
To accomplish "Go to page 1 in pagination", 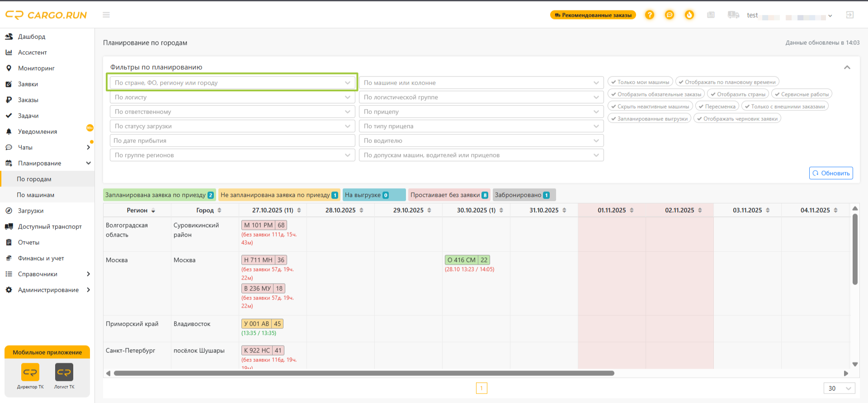I will pyautogui.click(x=481, y=388).
